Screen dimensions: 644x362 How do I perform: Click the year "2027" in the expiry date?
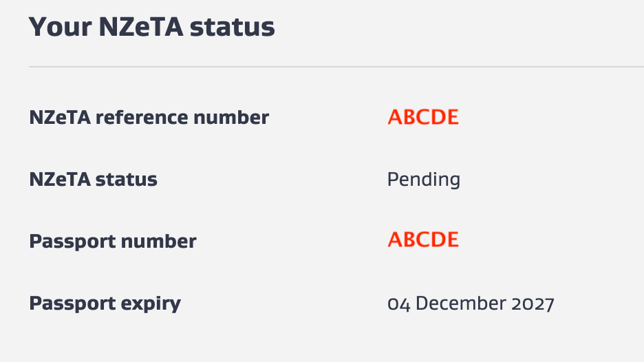(x=533, y=303)
